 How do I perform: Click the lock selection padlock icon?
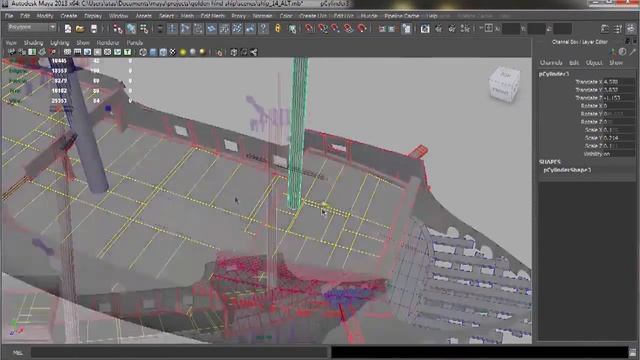tap(278, 29)
